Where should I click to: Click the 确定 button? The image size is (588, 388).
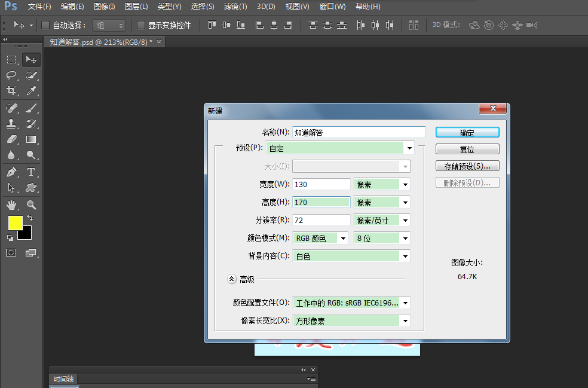tap(467, 133)
